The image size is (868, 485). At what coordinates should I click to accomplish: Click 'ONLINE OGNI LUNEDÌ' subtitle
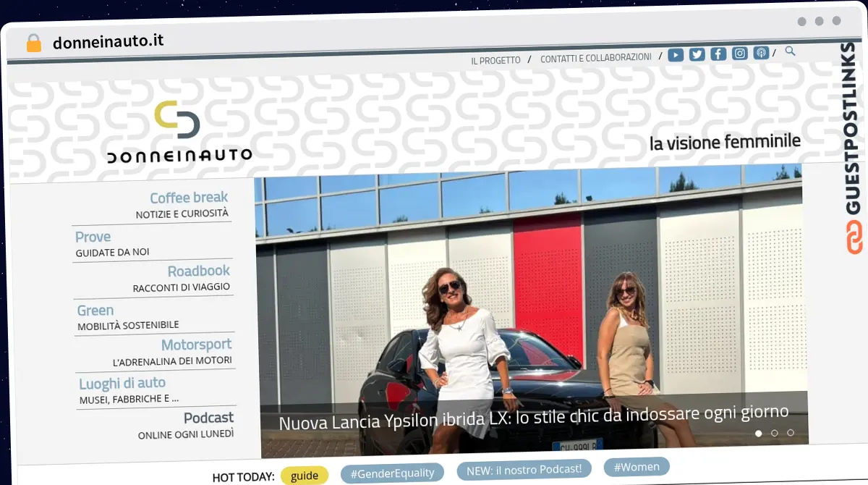[x=186, y=435]
